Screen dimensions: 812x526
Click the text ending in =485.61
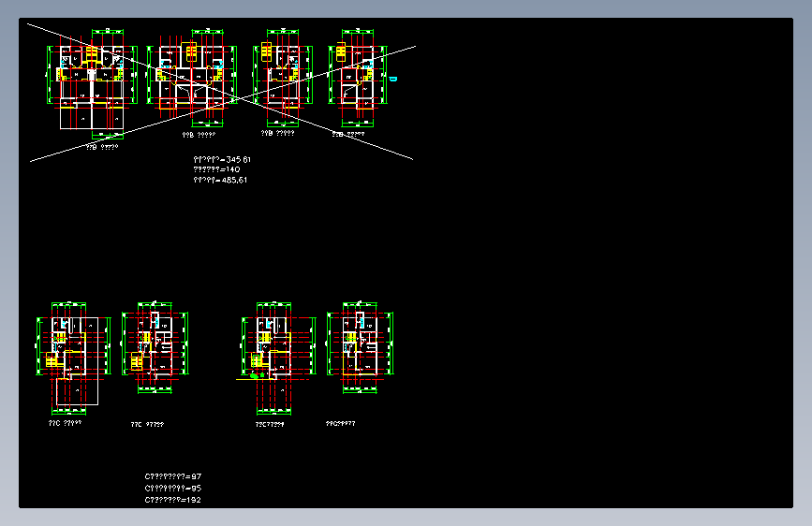tap(220, 180)
